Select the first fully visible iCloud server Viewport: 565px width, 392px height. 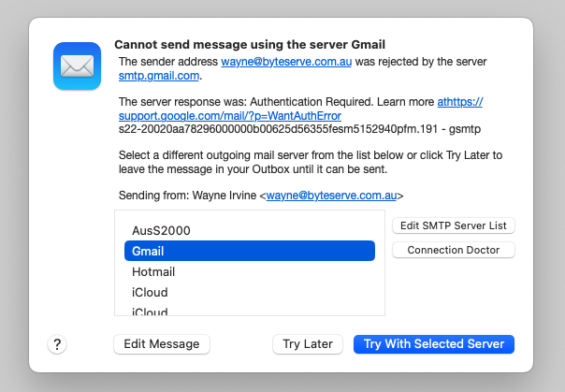[x=250, y=292]
